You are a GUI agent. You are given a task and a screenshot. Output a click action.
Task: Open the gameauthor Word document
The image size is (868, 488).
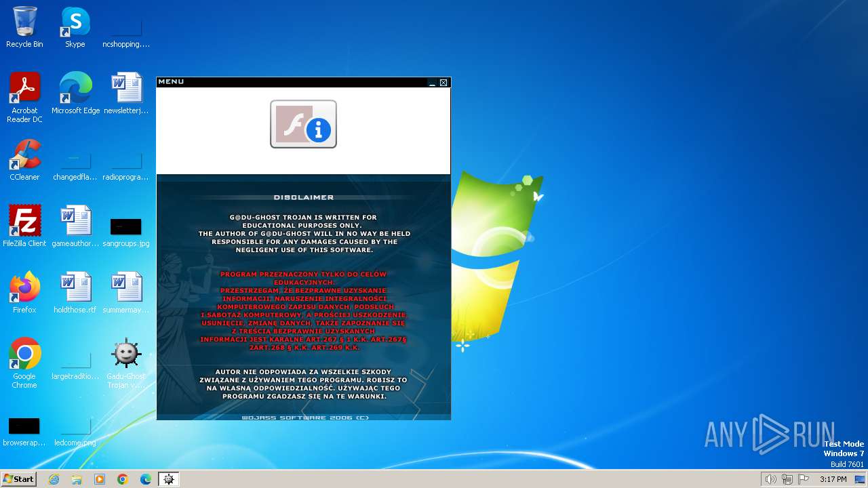[75, 226]
